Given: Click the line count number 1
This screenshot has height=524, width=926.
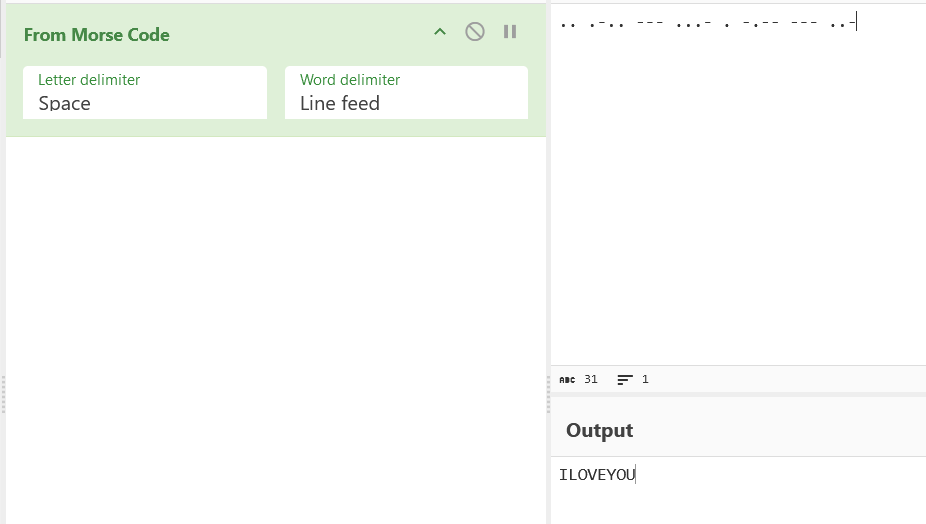Looking at the screenshot, I should pos(645,380).
